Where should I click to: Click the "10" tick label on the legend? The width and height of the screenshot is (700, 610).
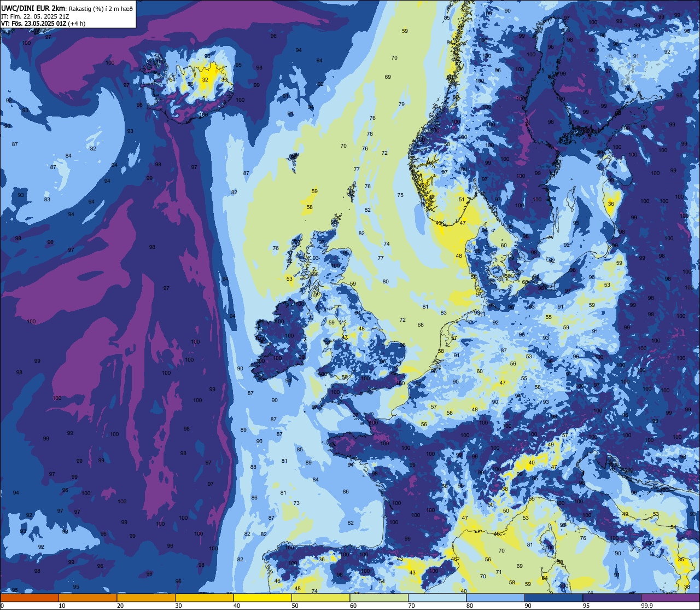62,606
